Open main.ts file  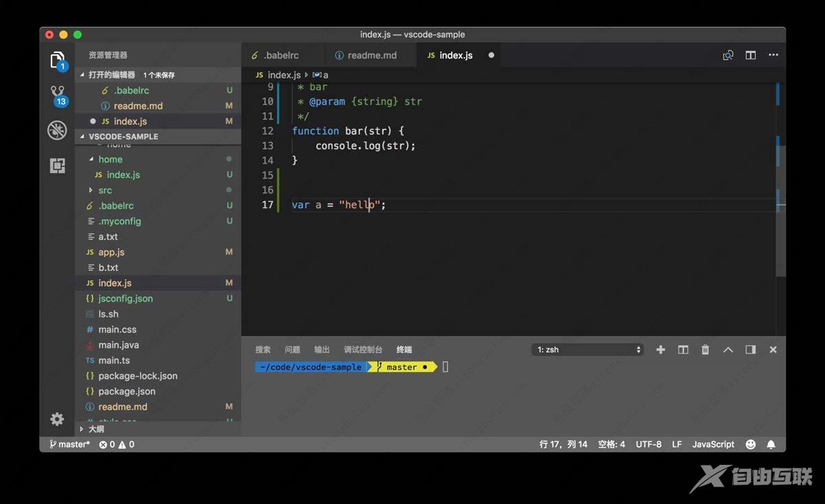[157, 360]
